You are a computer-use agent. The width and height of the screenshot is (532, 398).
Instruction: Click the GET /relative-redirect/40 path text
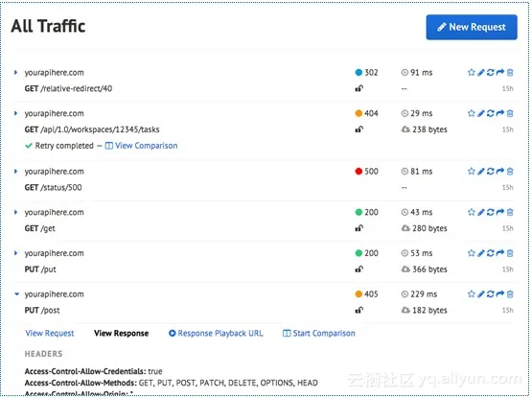click(x=68, y=88)
